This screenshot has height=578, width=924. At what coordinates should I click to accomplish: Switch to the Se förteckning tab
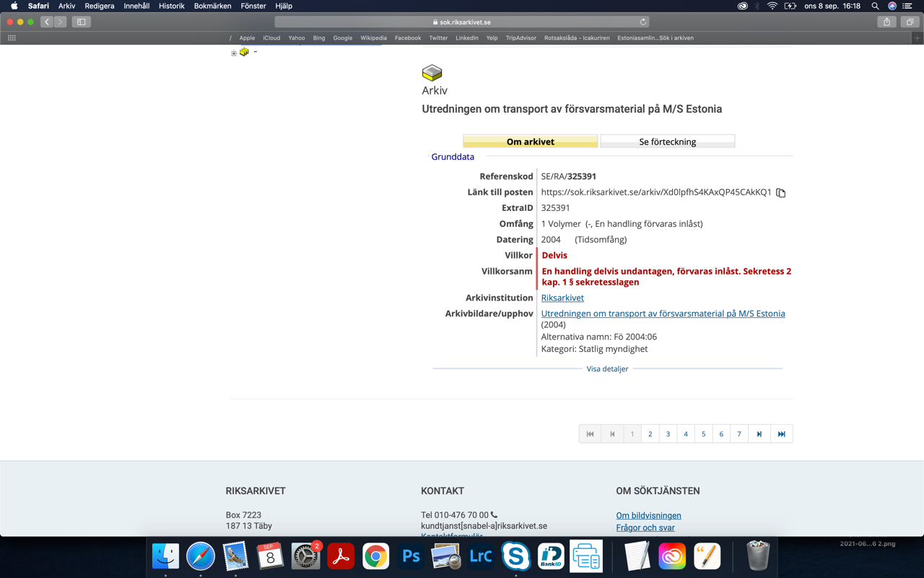point(668,142)
